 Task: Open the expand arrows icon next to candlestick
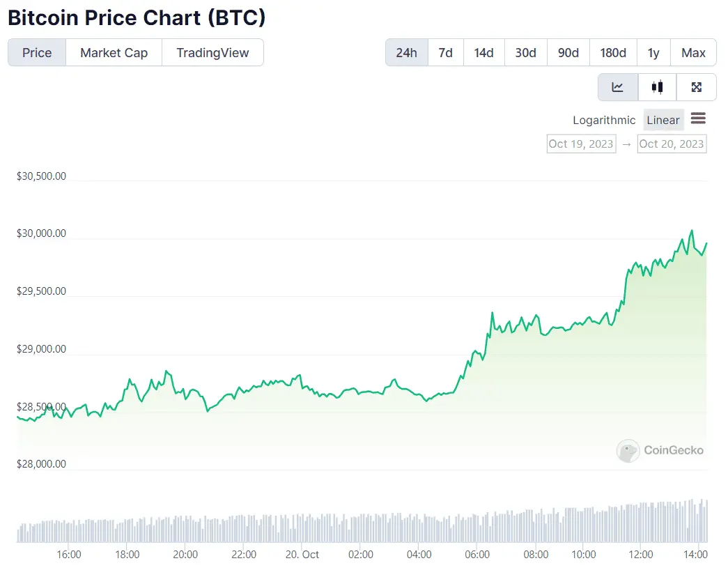tap(697, 86)
